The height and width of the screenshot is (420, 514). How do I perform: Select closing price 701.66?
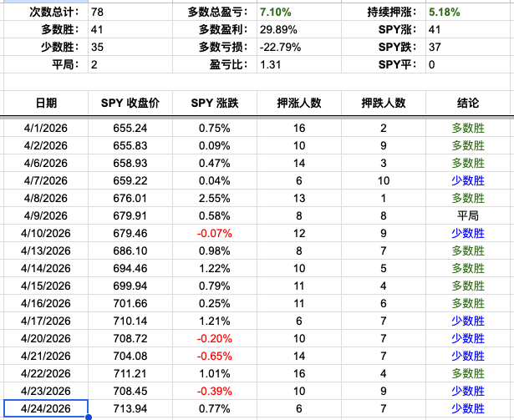click(130, 303)
